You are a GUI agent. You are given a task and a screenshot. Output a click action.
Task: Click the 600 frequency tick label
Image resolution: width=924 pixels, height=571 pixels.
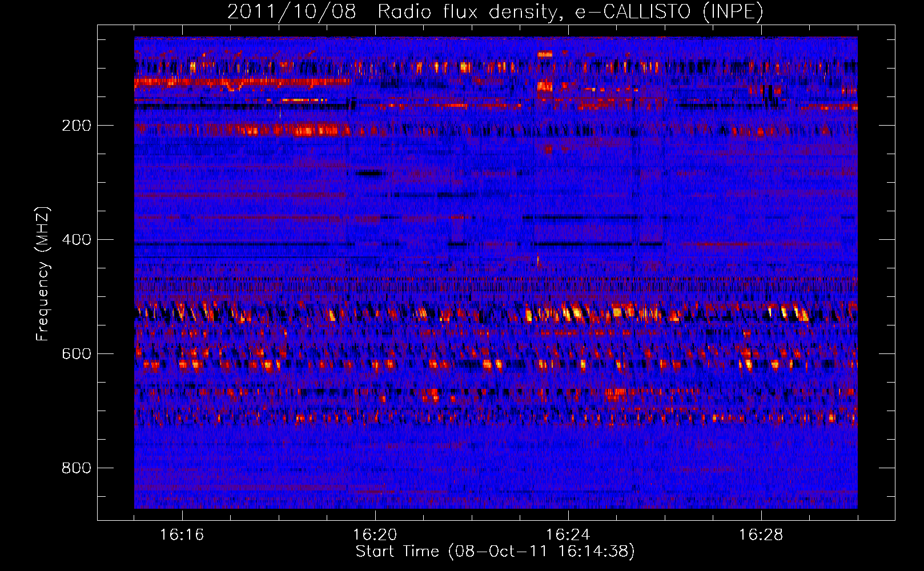point(77,354)
